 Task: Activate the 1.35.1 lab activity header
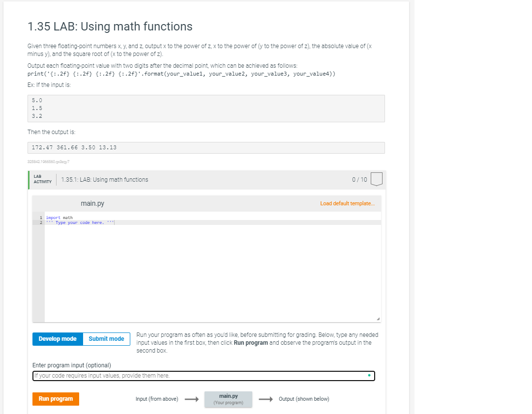tap(105, 179)
